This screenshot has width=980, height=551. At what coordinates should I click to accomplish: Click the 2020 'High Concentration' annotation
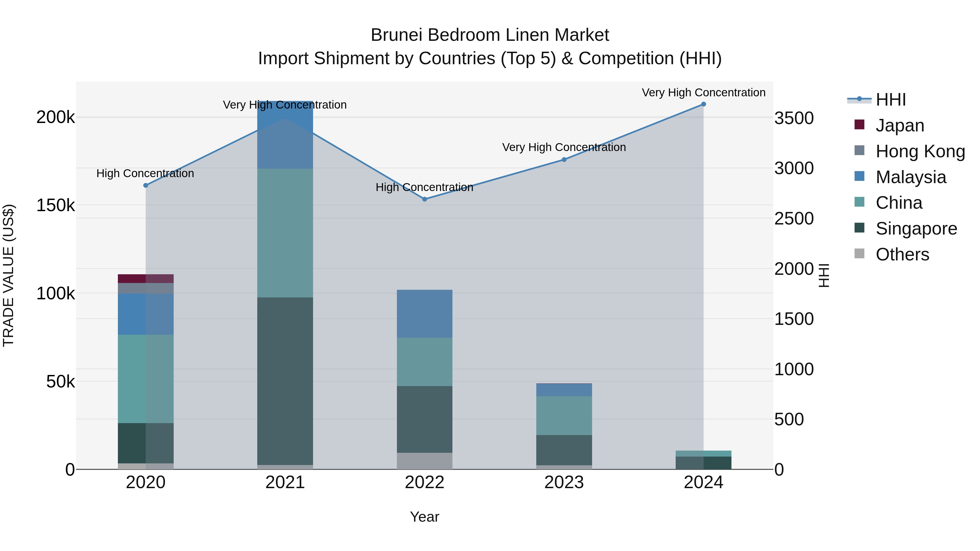point(145,173)
